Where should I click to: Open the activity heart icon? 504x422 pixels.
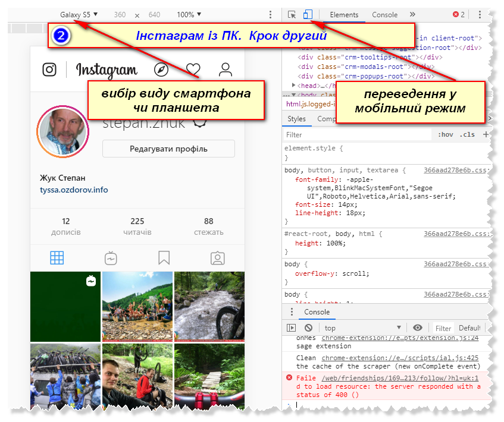(x=193, y=70)
